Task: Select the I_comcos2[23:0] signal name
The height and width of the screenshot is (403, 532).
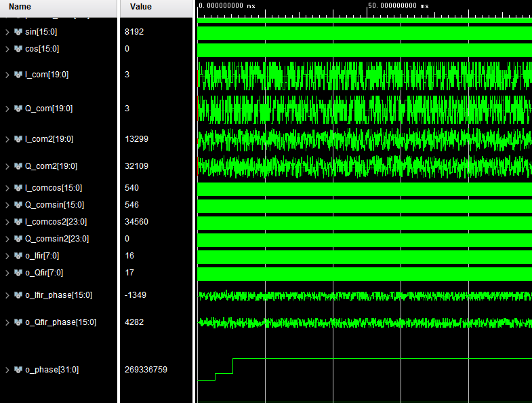Action: [x=56, y=223]
